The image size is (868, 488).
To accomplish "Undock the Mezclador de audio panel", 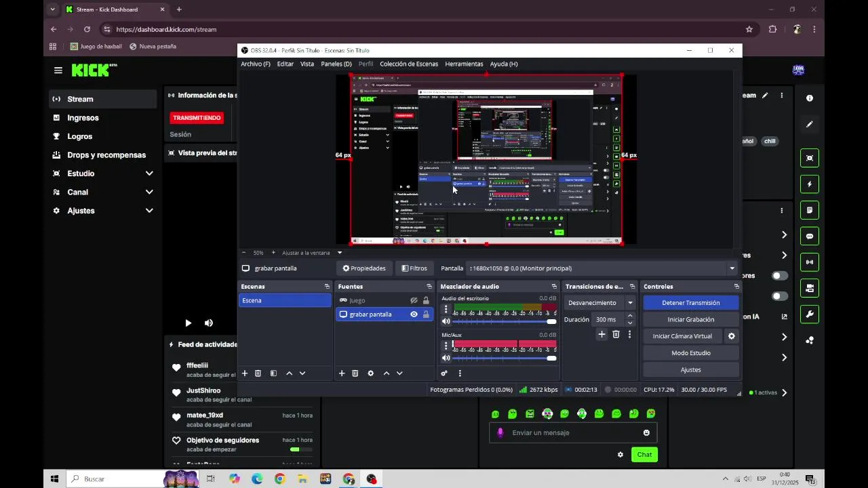I will [x=554, y=287].
